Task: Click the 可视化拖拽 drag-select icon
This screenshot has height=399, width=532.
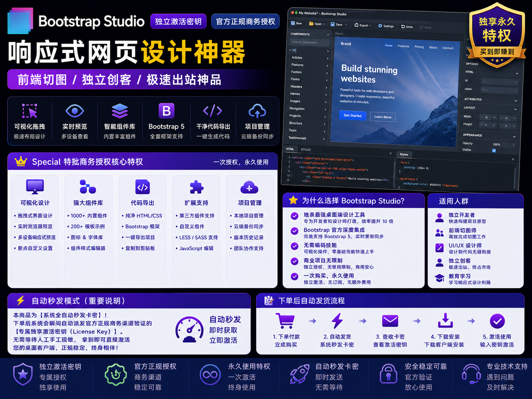Action: coord(30,111)
